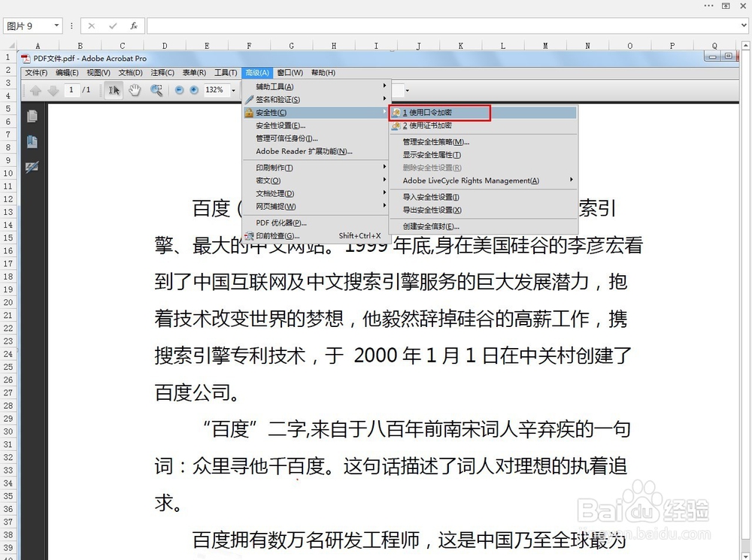The height and width of the screenshot is (560, 752).
Task: Open the 窗口(W) menu
Action: coord(290,73)
